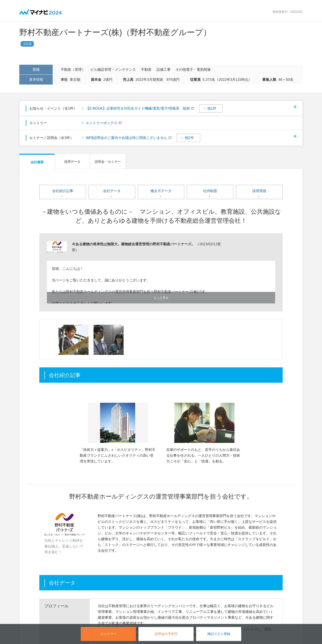Select the 会社概要 tab
322x644 pixels.
(x=37, y=162)
